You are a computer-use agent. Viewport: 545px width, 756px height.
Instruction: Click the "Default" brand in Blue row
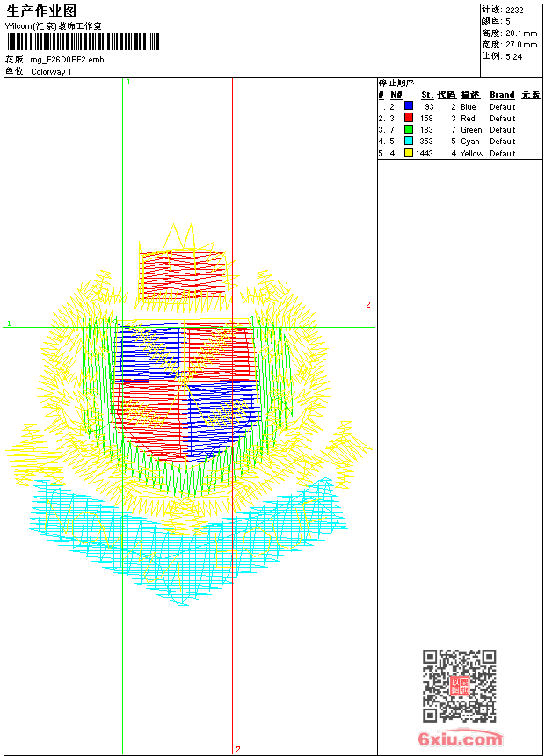pos(503,107)
